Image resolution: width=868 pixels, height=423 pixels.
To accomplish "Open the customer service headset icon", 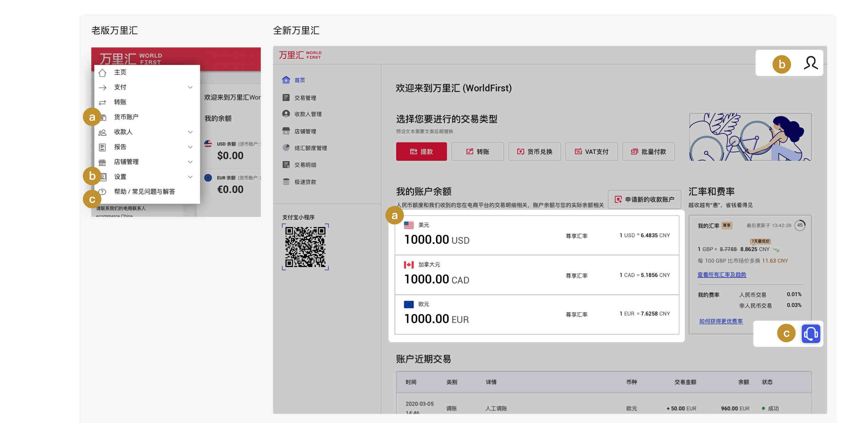I will 811,334.
